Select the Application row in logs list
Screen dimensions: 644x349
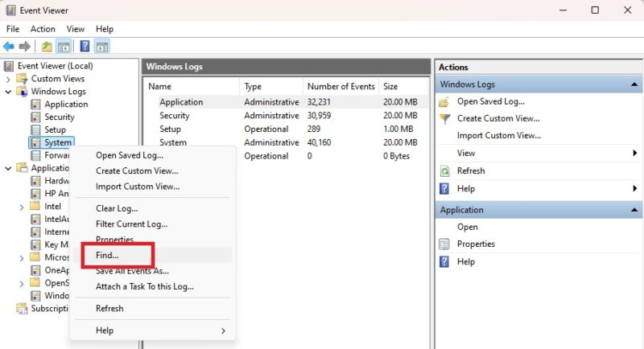click(x=287, y=102)
